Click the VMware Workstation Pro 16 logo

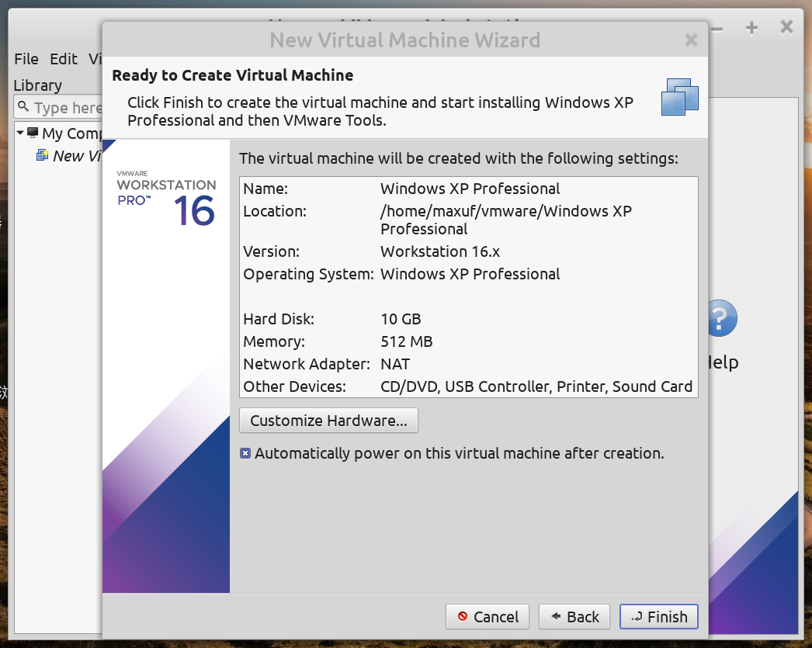(x=166, y=199)
